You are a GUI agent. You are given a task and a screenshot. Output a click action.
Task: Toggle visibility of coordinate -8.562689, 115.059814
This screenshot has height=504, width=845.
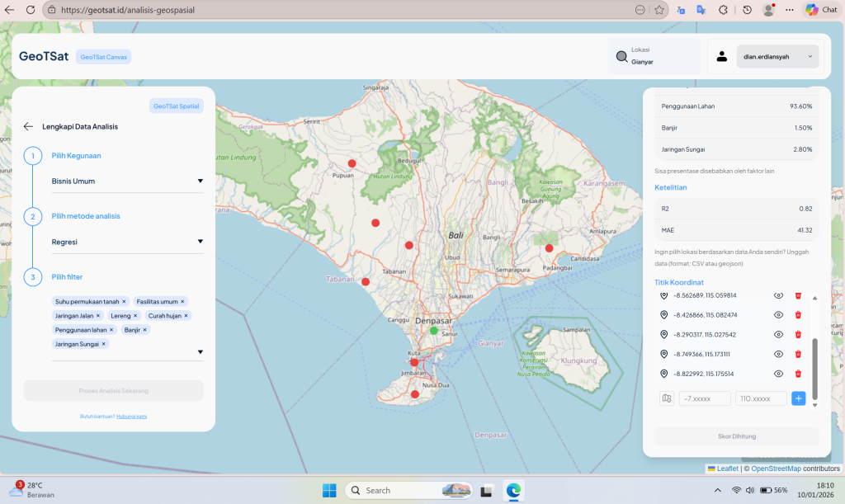(x=778, y=295)
